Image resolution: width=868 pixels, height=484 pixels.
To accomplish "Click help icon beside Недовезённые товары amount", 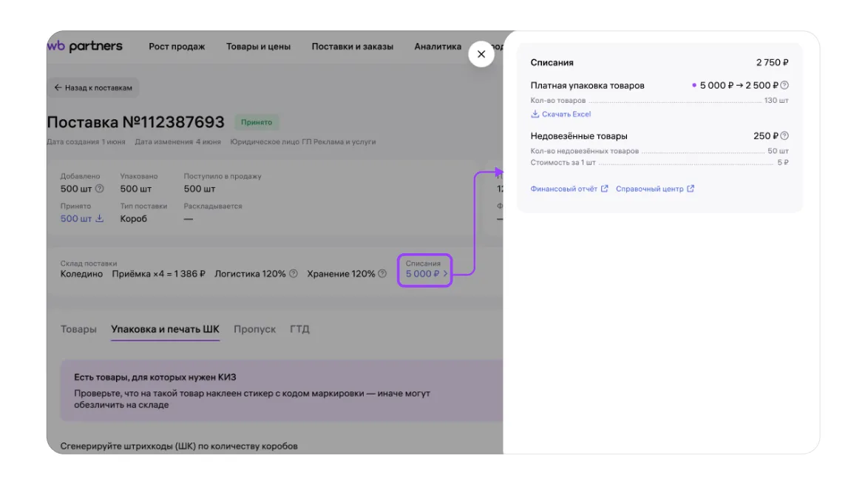I will point(784,136).
